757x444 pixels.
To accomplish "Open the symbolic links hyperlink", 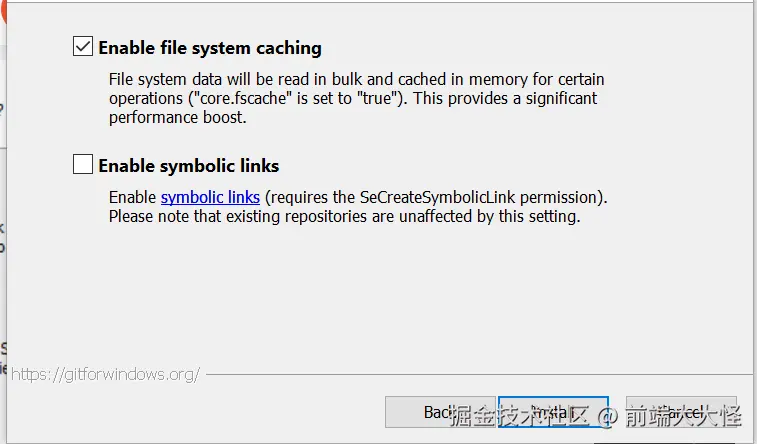I will [210, 197].
